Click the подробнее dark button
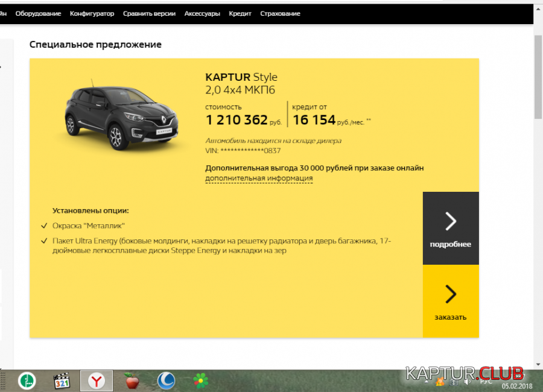 click(451, 228)
